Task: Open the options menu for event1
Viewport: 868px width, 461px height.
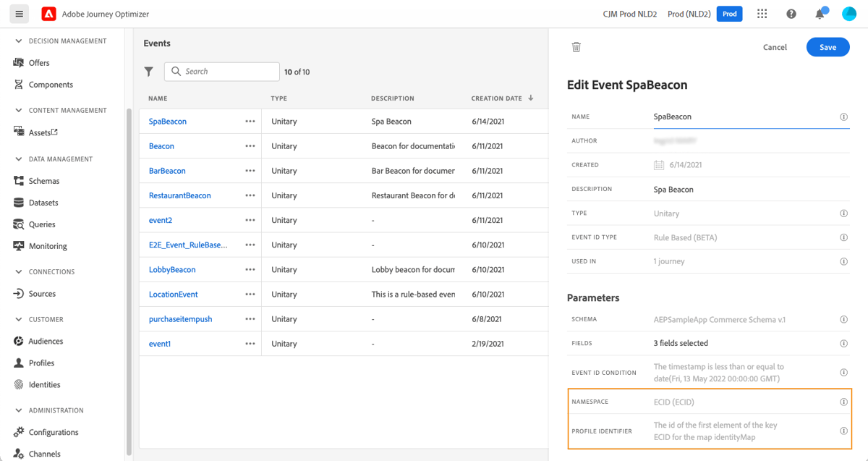Action: click(x=250, y=344)
